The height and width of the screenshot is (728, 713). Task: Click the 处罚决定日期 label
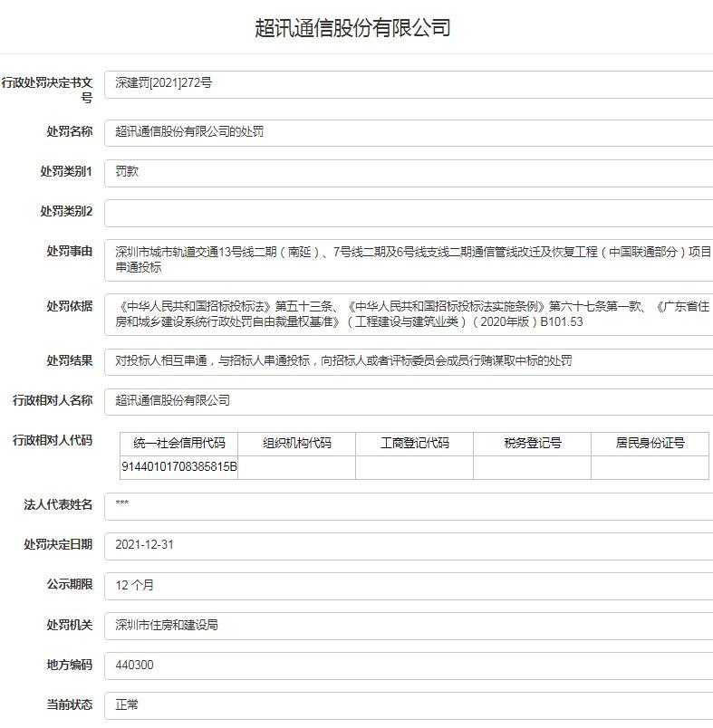pos(59,544)
